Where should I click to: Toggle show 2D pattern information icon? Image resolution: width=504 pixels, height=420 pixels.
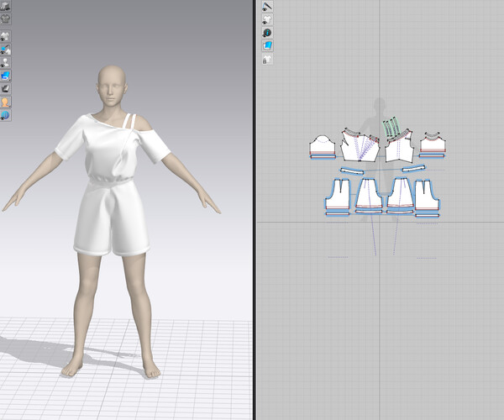tap(267, 33)
